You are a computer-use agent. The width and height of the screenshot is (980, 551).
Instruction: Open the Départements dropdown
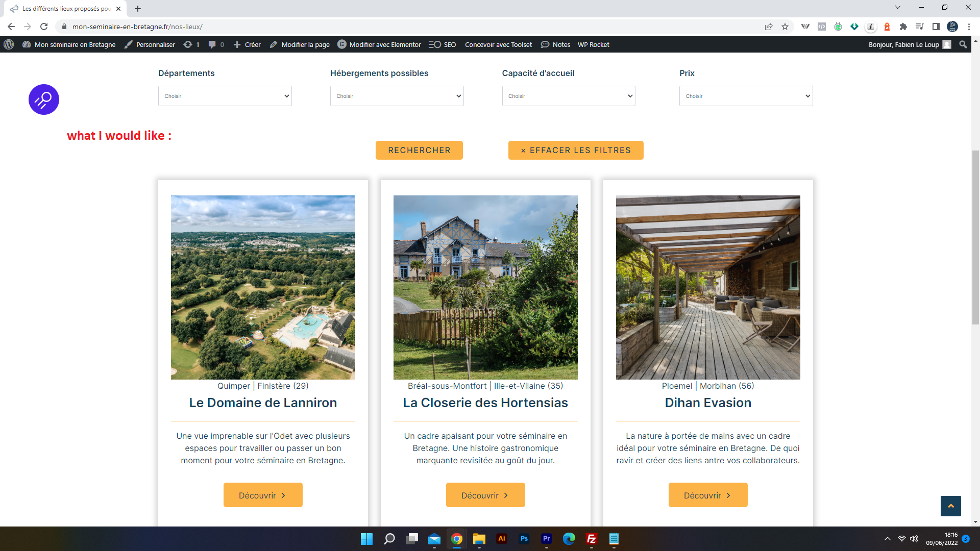click(x=225, y=96)
